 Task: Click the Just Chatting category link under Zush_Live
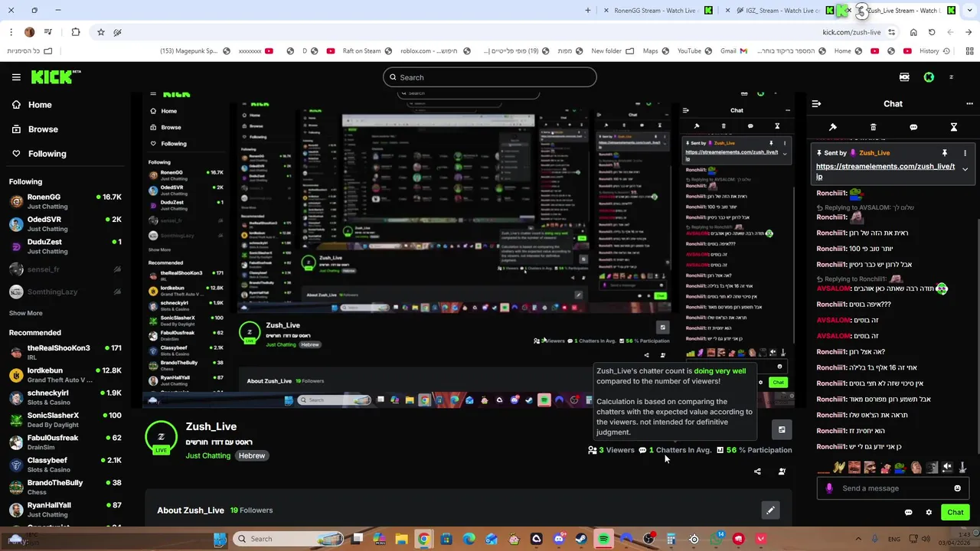click(x=207, y=455)
